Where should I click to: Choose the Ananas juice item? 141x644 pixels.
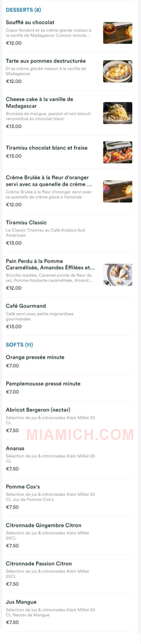(69, 458)
